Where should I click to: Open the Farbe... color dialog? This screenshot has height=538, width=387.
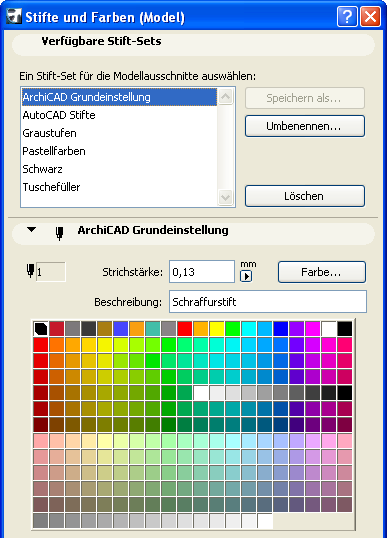click(x=322, y=272)
